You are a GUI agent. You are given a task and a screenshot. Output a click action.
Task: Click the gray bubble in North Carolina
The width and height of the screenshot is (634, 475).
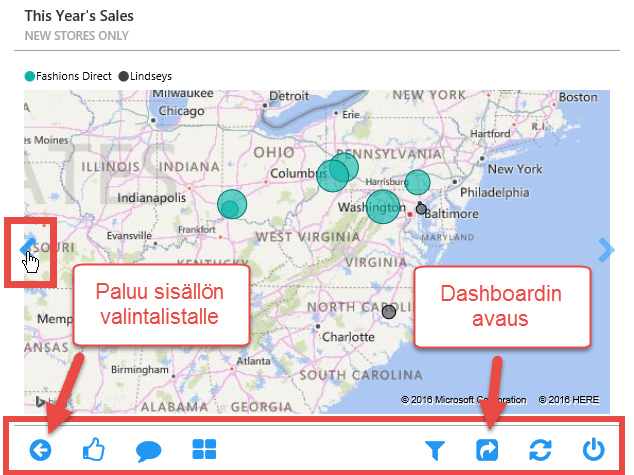[389, 312]
